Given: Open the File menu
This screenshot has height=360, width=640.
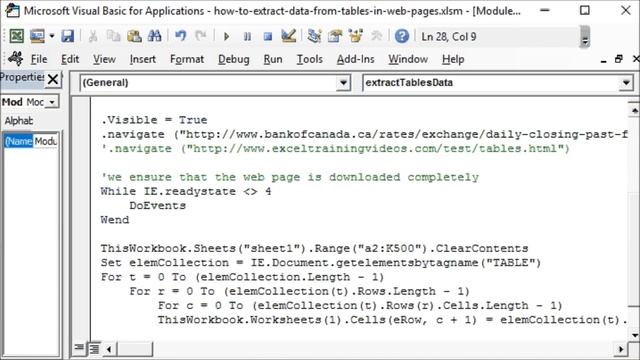Looking at the screenshot, I should (x=39, y=60).
